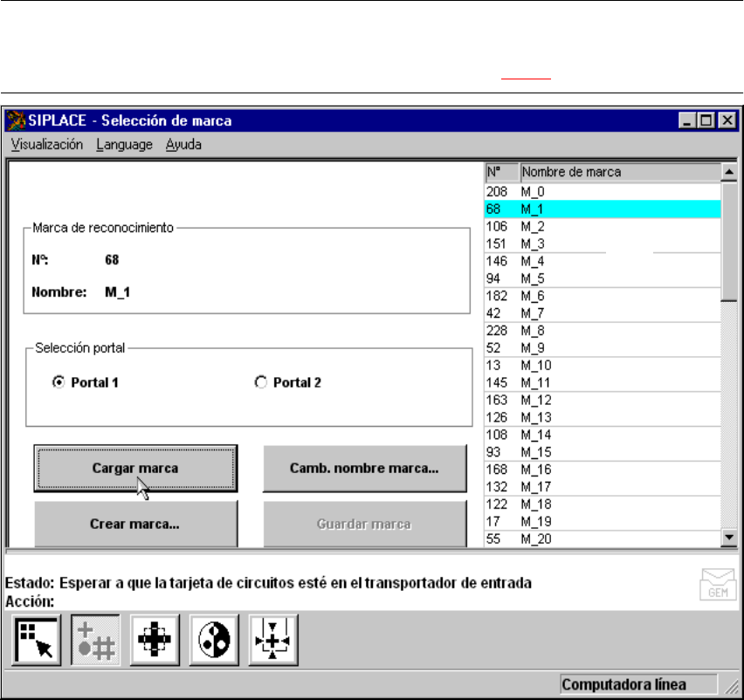Click the Nº column header

(x=502, y=172)
